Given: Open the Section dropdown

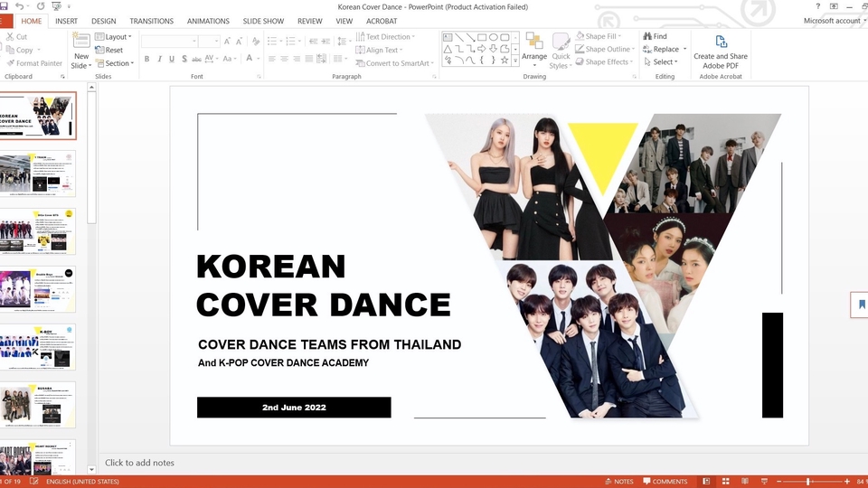Looking at the screenshot, I should pyautogui.click(x=115, y=63).
